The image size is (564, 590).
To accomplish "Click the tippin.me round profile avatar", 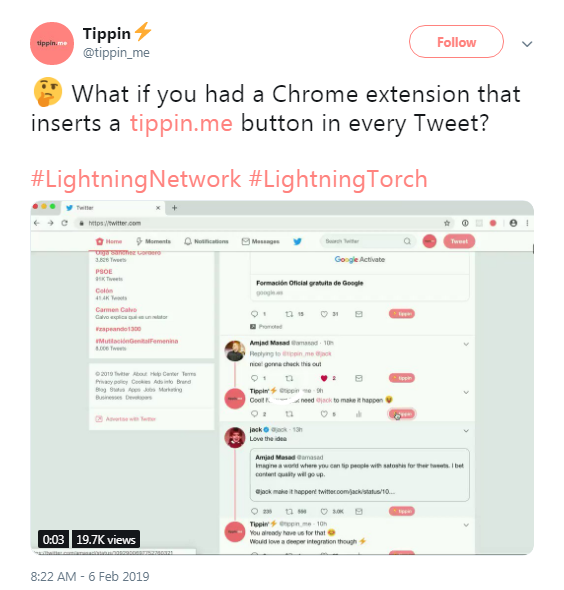I will 52,44.
